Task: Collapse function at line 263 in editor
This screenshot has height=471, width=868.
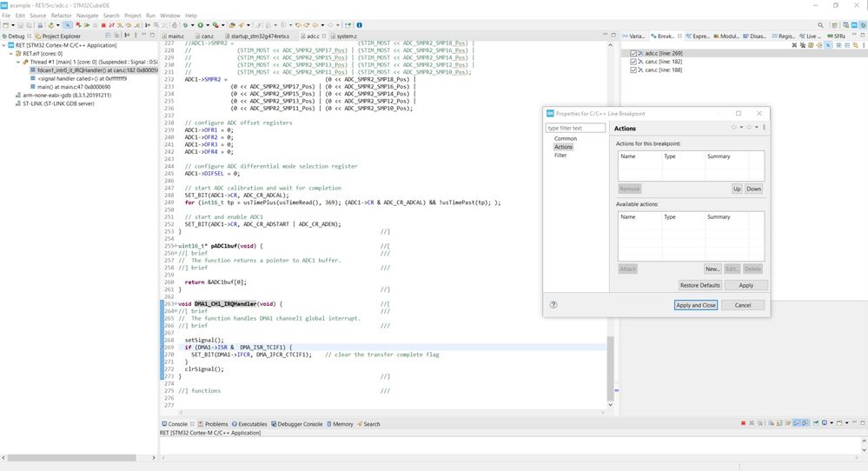Action: [x=176, y=304]
